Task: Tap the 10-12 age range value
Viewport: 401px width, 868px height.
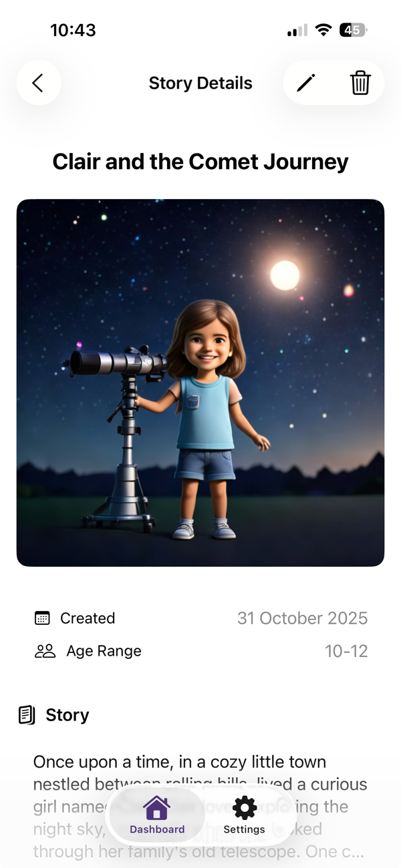Action: tap(346, 651)
